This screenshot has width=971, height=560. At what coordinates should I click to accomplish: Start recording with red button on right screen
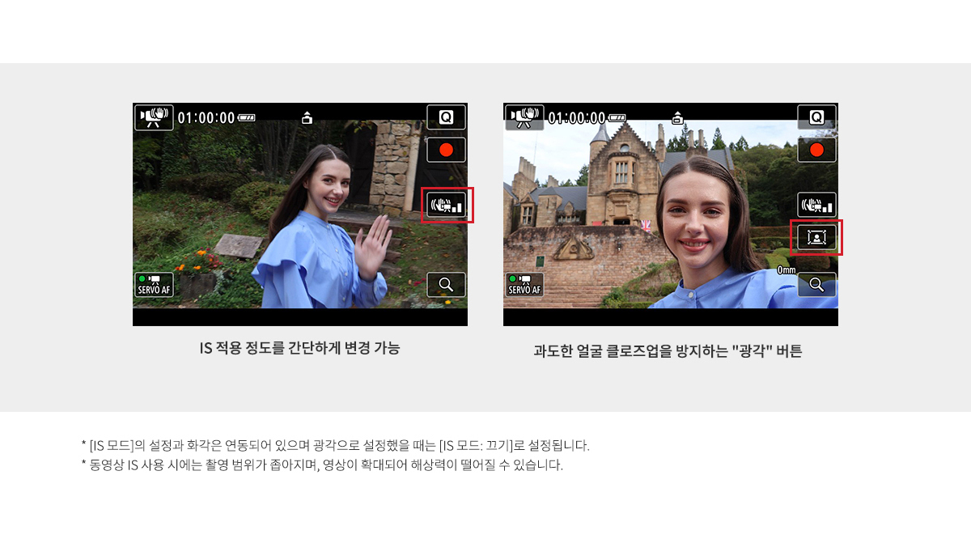coord(816,150)
